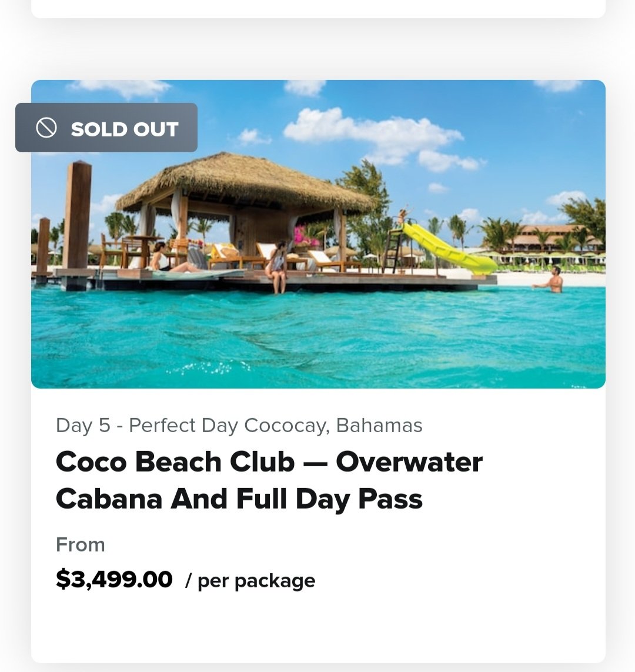Tap the woman lounging on the dock
The height and width of the screenshot is (672, 635).
pyautogui.click(x=171, y=259)
